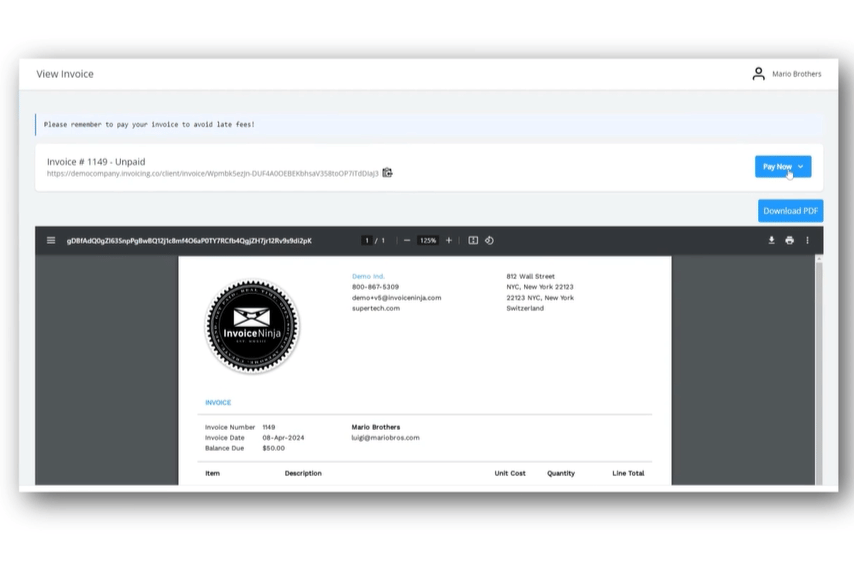Toggle the PDF viewer sidebar menu icon

[51, 240]
